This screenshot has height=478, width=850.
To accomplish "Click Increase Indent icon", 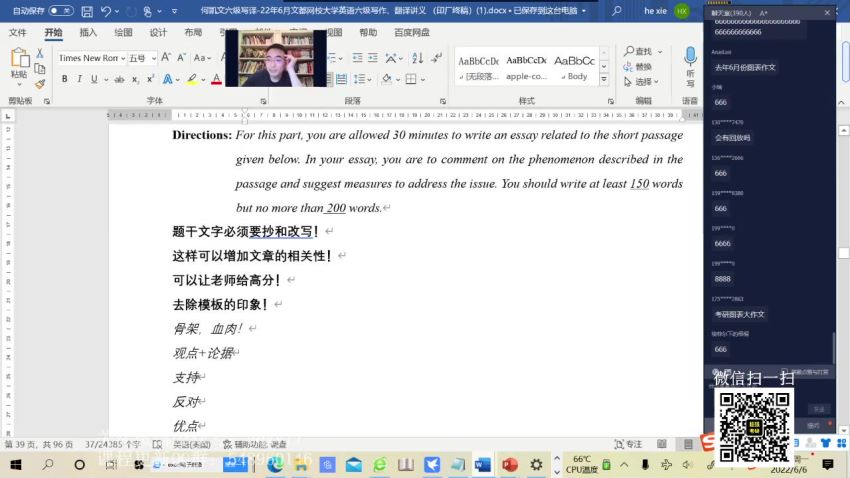I will 373,57.
